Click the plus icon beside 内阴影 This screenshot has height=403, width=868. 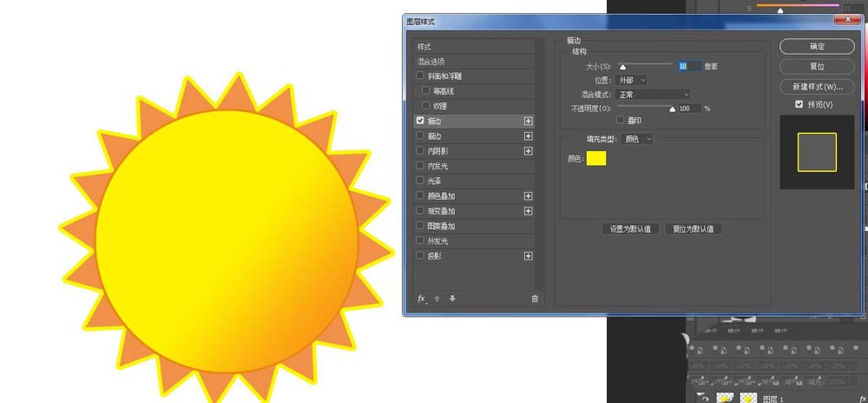click(528, 151)
